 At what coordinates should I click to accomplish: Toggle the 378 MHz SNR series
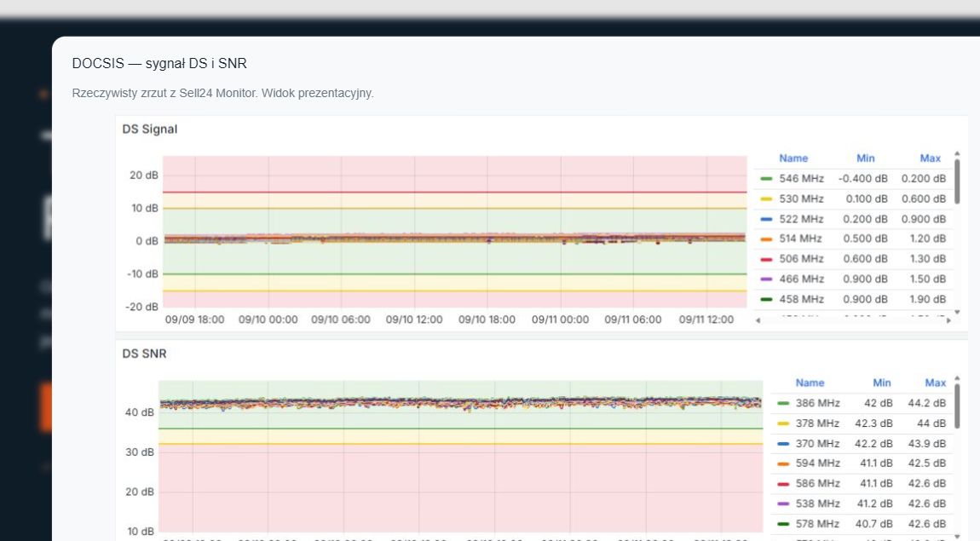817,423
